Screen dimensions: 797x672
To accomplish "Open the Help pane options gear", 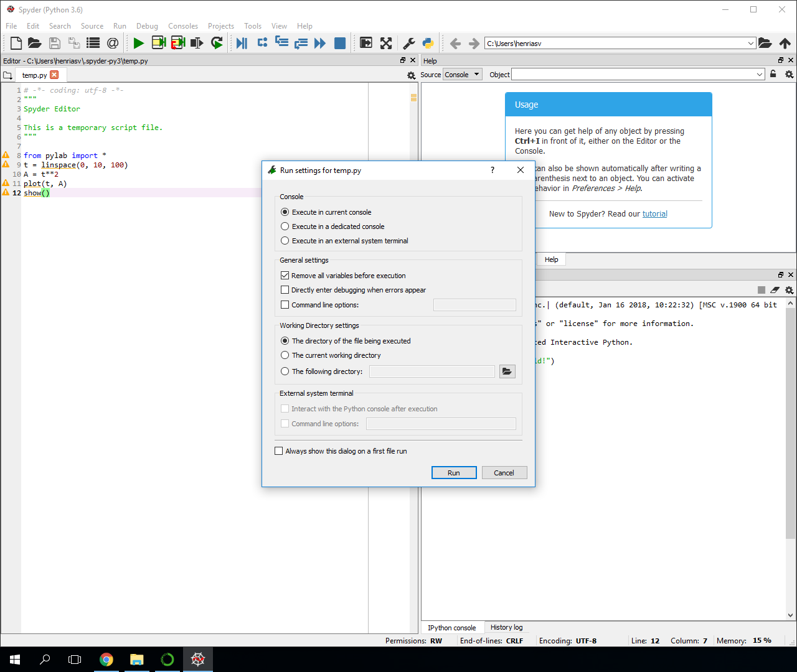I will tap(789, 74).
